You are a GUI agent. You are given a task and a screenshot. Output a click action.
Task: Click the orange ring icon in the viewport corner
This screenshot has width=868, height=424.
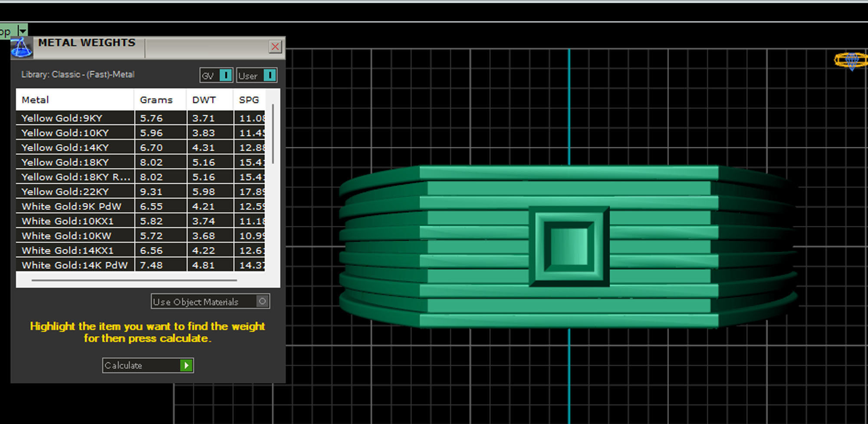click(851, 60)
